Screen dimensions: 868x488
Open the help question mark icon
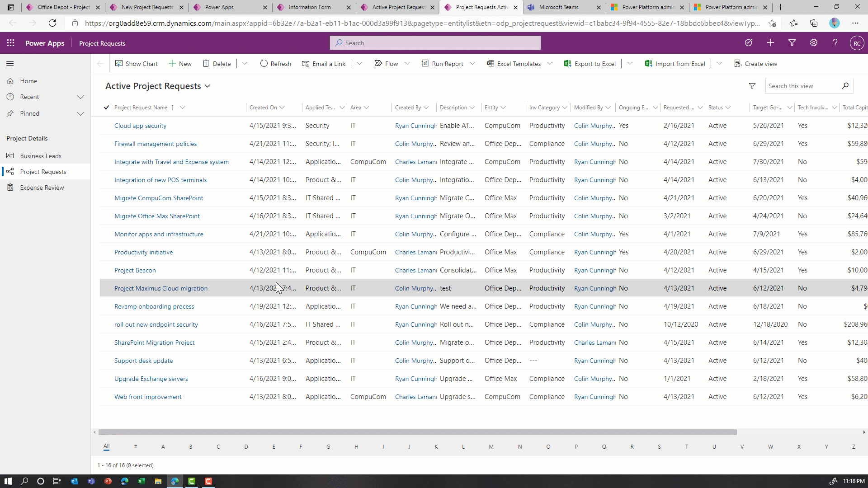pos(835,42)
